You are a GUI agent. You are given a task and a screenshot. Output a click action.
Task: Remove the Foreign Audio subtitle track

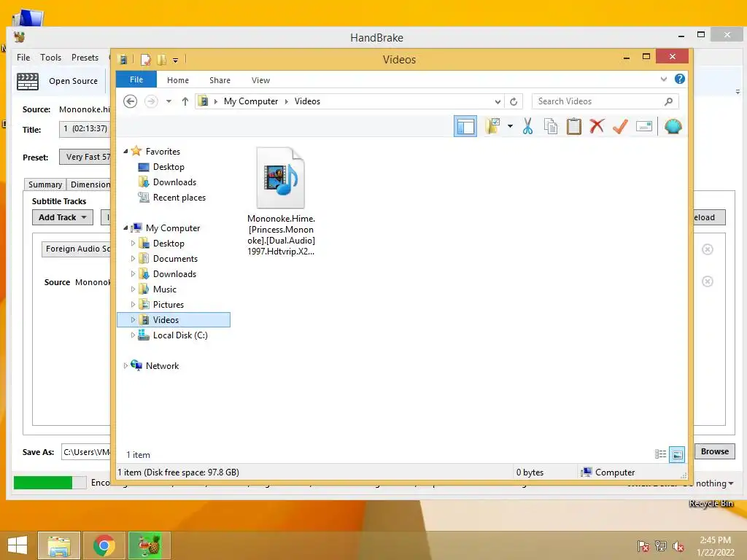click(x=708, y=249)
